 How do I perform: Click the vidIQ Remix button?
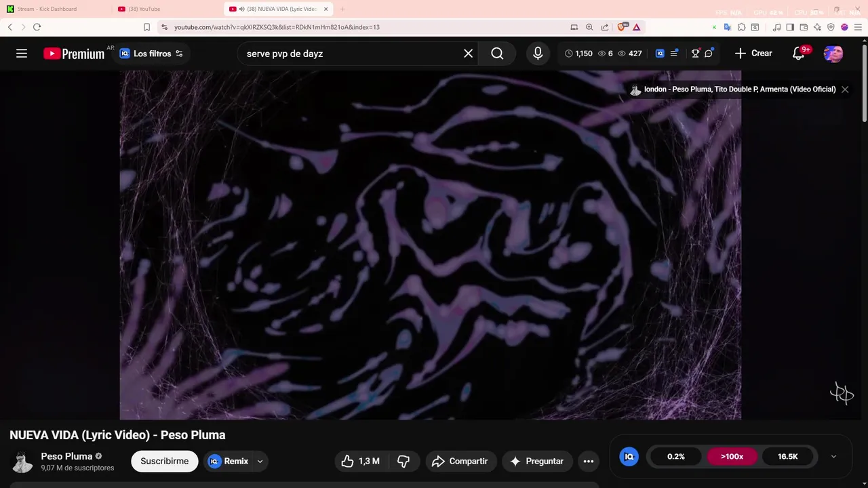click(228, 462)
